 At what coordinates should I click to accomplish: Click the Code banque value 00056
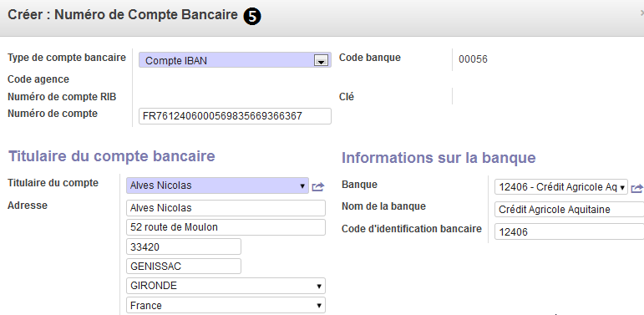(473, 59)
